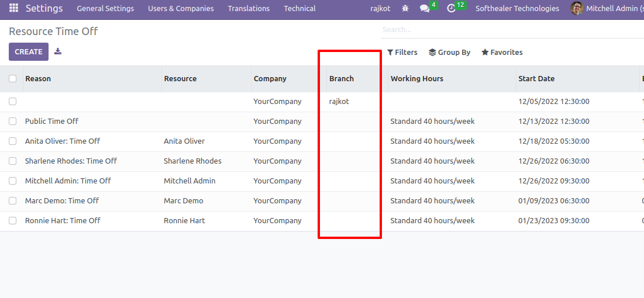The image size is (644, 298).
Task: Click the Filters funnel icon
Action: (x=390, y=53)
